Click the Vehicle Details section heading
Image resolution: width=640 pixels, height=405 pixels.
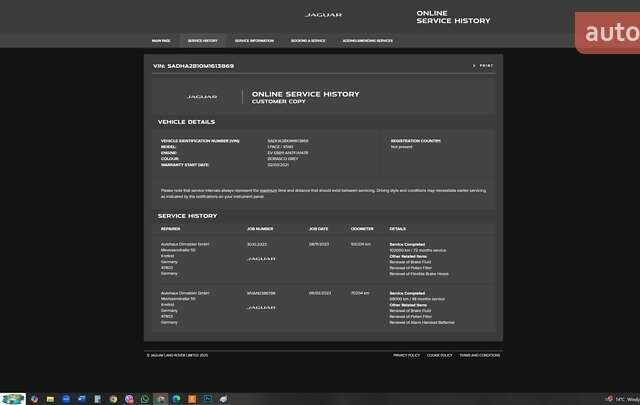[x=187, y=122]
